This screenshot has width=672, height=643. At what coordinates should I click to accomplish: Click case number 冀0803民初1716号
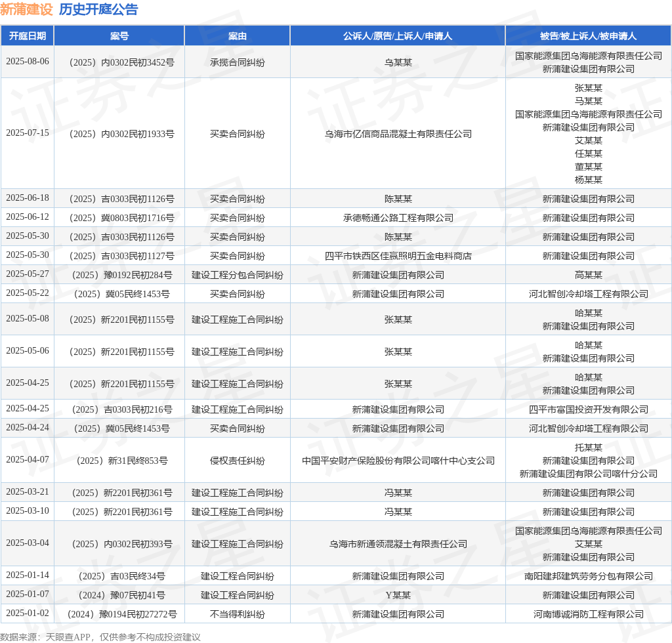click(x=121, y=218)
